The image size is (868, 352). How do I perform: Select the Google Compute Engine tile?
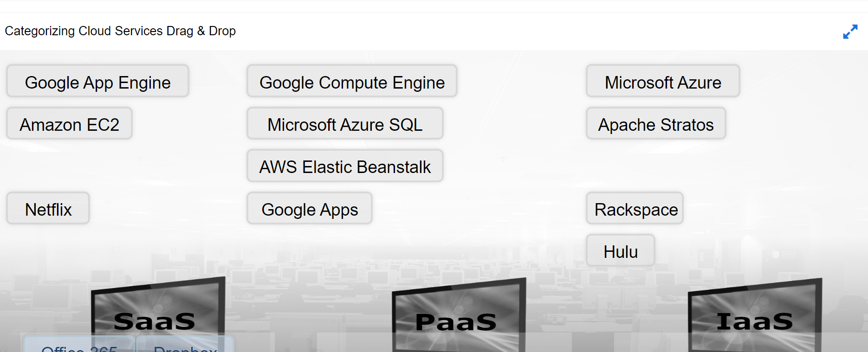click(x=352, y=82)
